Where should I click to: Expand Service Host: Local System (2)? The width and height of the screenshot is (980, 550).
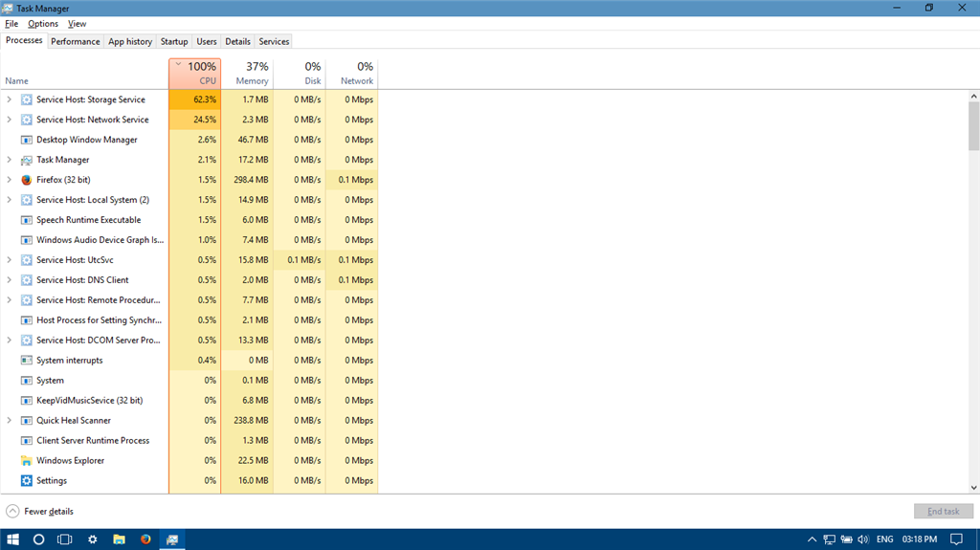pos(10,200)
